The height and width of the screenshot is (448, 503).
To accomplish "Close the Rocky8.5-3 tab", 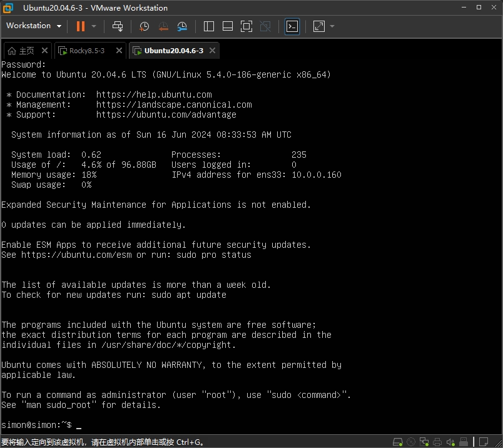I will click(119, 51).
